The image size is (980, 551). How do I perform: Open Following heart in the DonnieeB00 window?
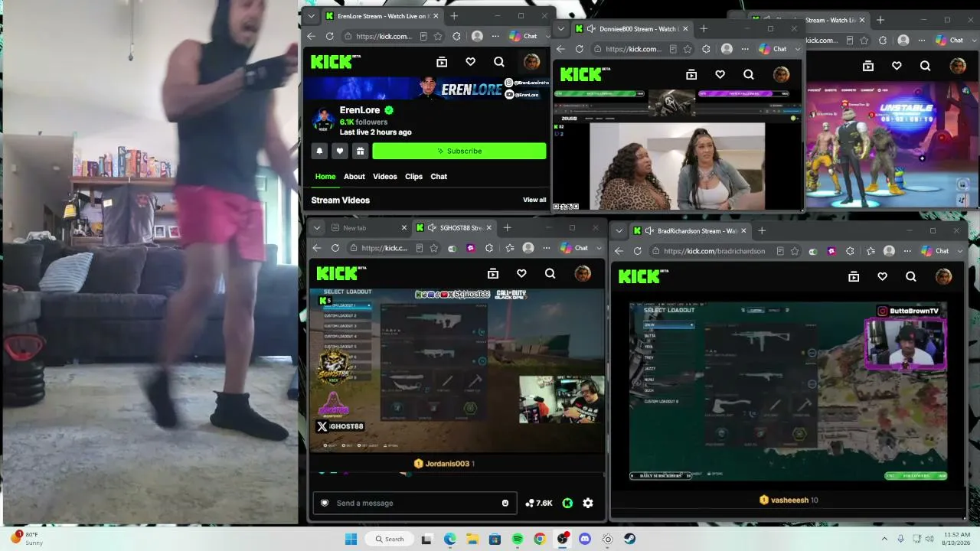click(720, 74)
